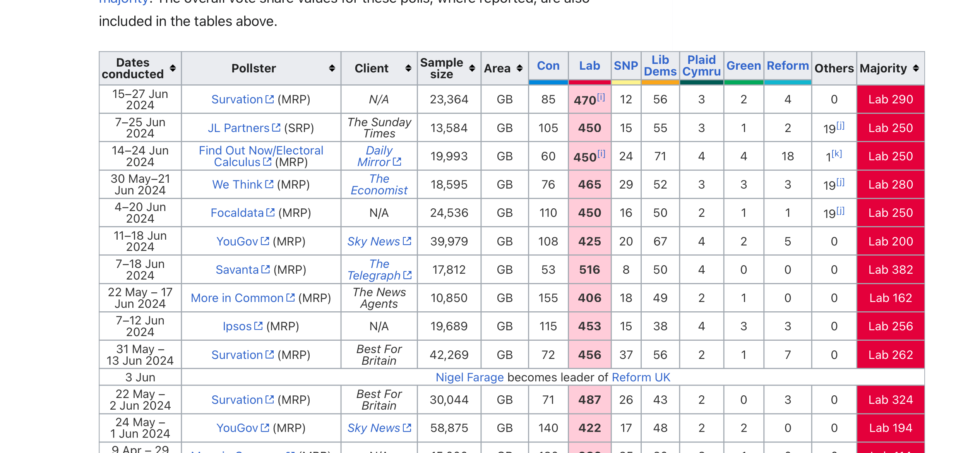Select the Con seats '155' cell
980x453 pixels.
pyautogui.click(x=548, y=298)
